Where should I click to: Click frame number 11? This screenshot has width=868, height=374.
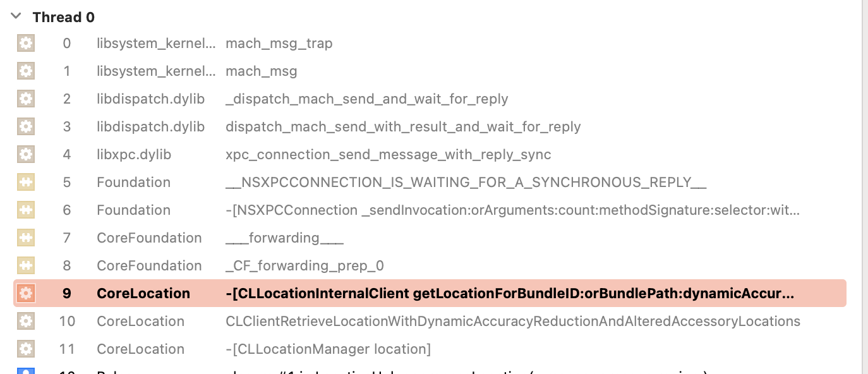[x=67, y=349]
